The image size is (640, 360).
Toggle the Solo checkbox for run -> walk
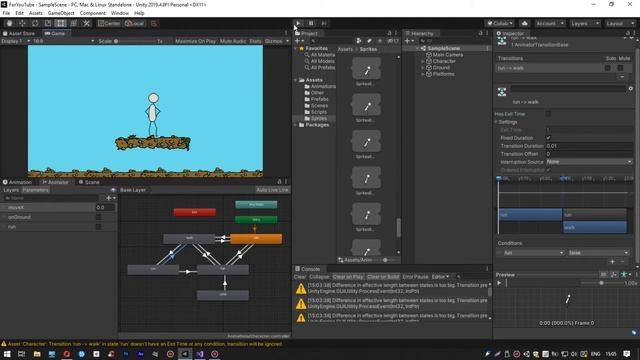608,68
